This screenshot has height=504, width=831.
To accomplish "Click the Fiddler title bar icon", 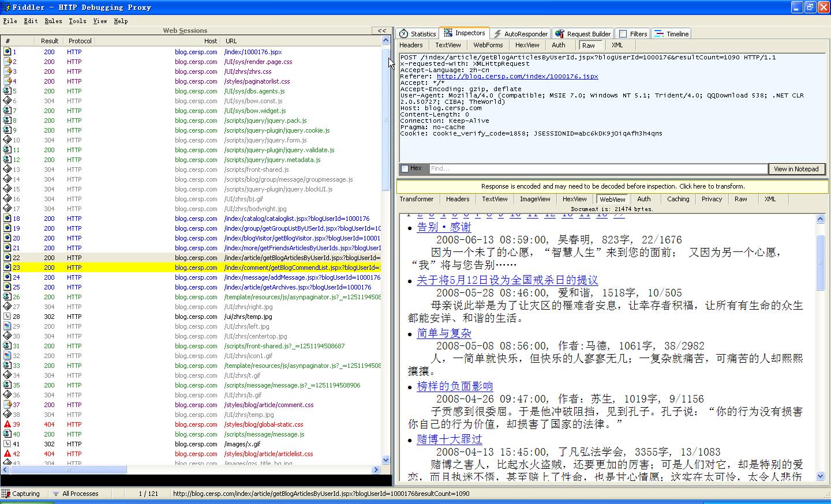I will coord(5,7).
